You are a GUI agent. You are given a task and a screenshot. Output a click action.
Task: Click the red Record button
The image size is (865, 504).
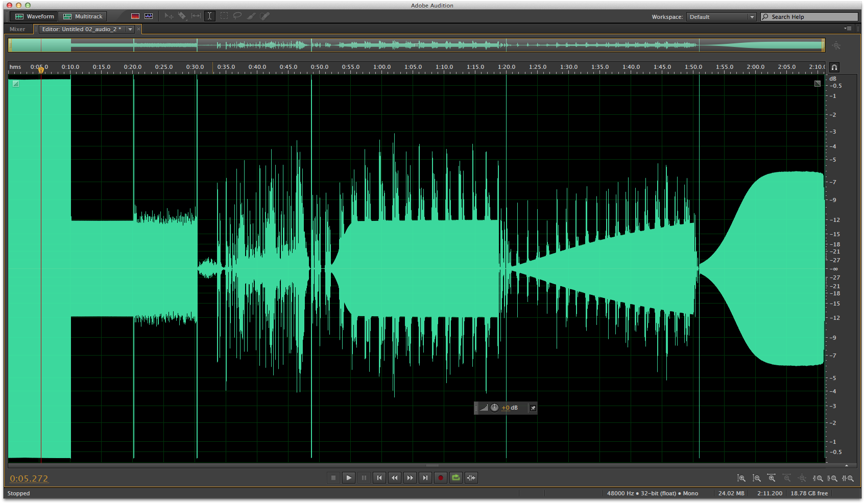[x=441, y=478]
